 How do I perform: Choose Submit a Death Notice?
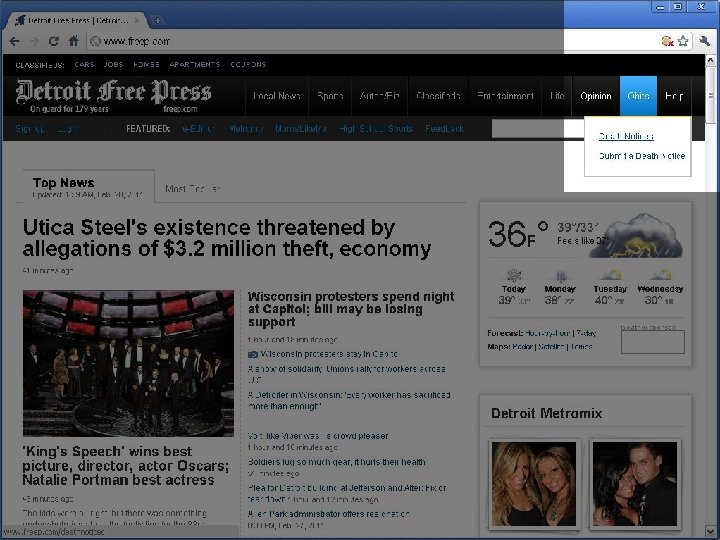[642, 156]
